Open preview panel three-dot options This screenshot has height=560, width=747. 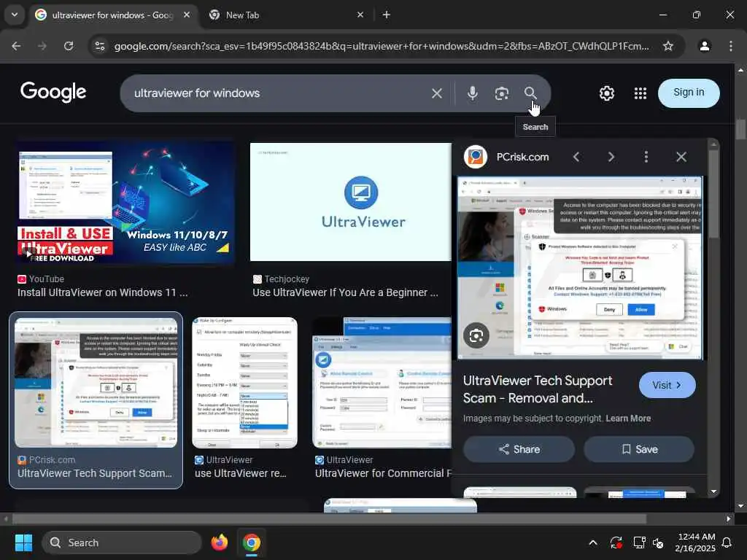[646, 157]
